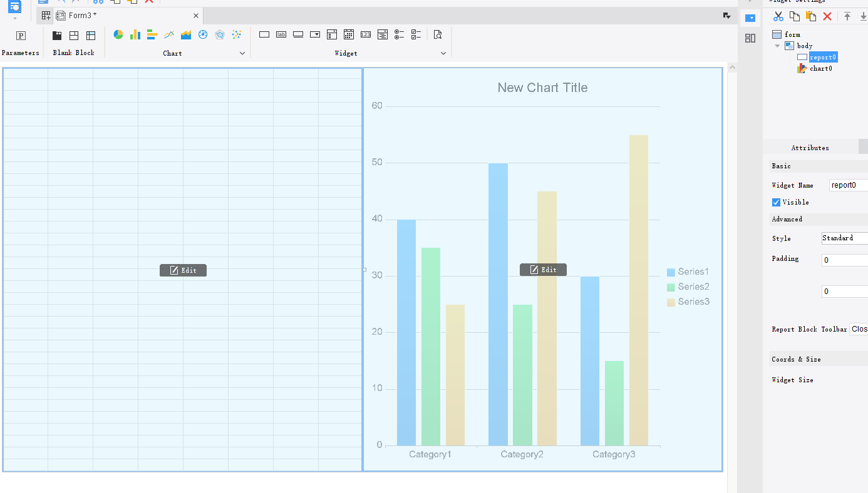Click the Series1 legend swatch

(x=671, y=272)
